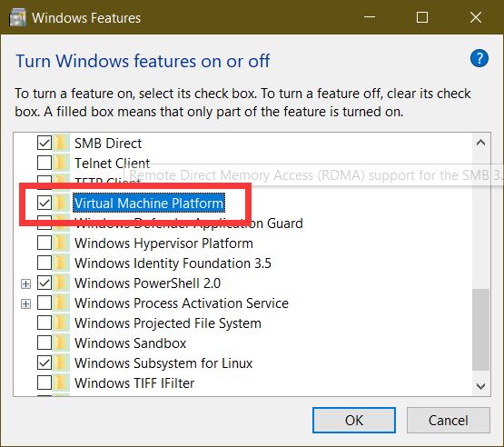Screen dimensions: 504x447
Task: Click the folder icon beside Windows TIFF IFilter
Action: pos(61,383)
